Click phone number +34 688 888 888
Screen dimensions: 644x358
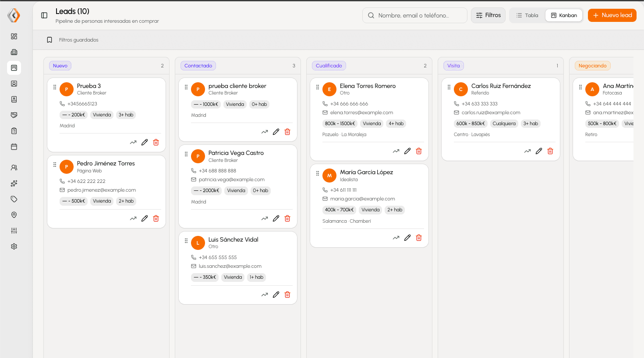217,171
